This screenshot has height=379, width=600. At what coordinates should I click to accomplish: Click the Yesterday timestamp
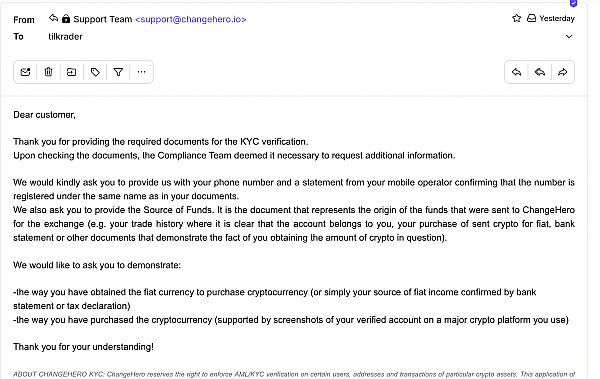click(557, 18)
